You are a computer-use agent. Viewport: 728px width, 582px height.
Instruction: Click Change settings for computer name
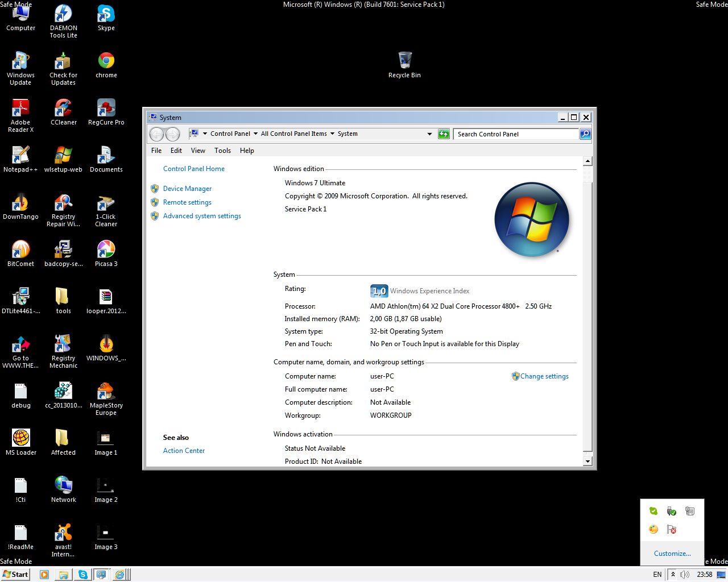(544, 376)
